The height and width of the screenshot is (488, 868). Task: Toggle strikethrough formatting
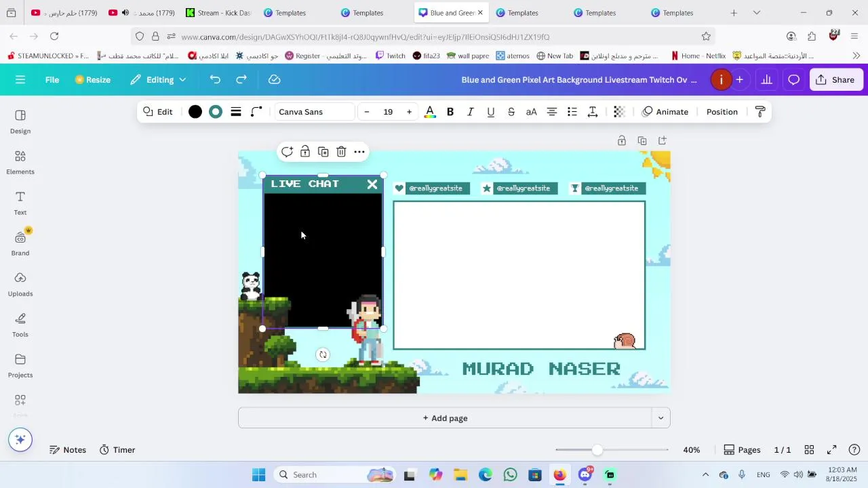click(x=511, y=112)
